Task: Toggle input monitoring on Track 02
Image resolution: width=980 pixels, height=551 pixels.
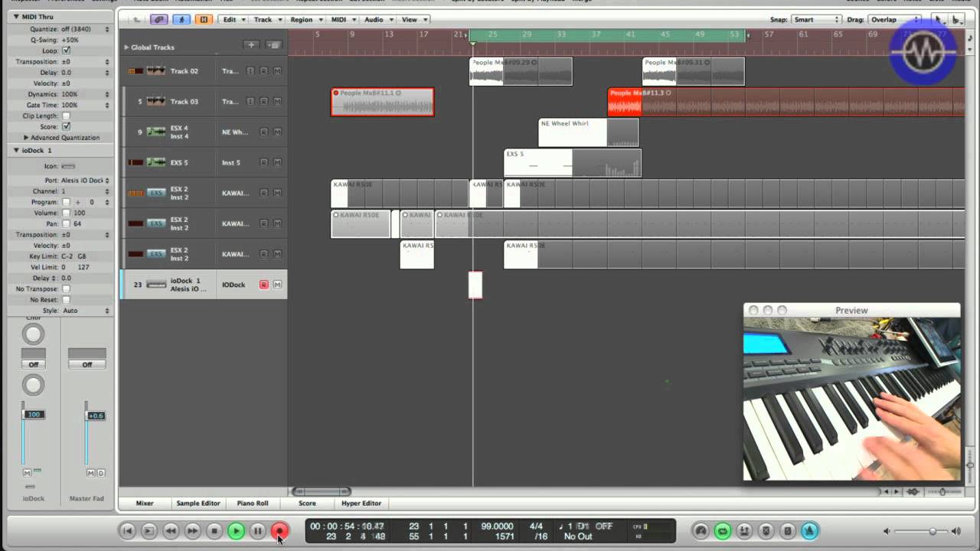Action: [x=250, y=70]
